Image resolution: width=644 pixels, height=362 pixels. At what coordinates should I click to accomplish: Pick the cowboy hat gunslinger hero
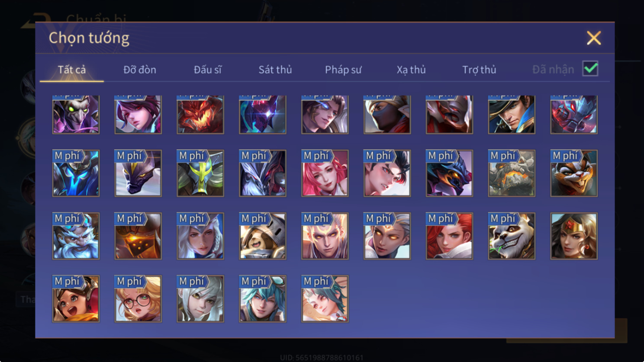(x=512, y=115)
